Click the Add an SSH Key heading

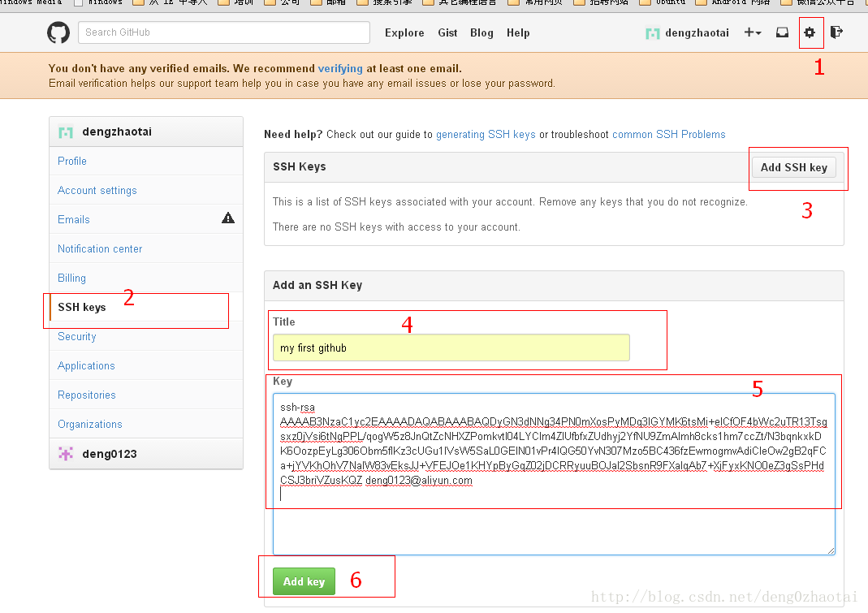tap(317, 285)
